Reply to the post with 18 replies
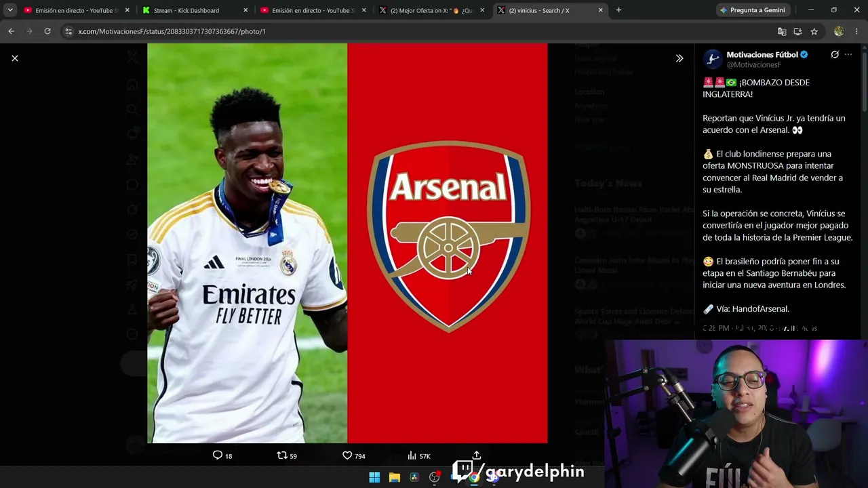Image resolution: width=868 pixels, height=488 pixels. click(x=222, y=455)
